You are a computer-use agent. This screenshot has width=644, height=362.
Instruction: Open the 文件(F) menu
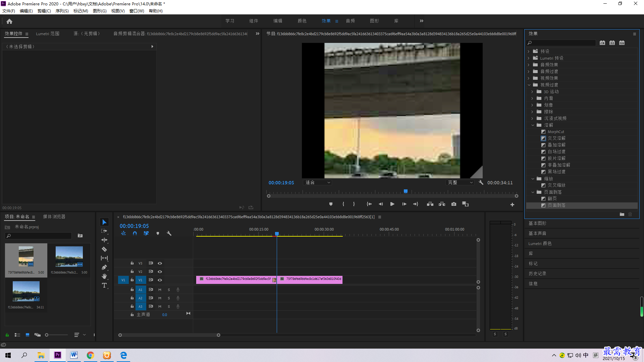(x=9, y=11)
